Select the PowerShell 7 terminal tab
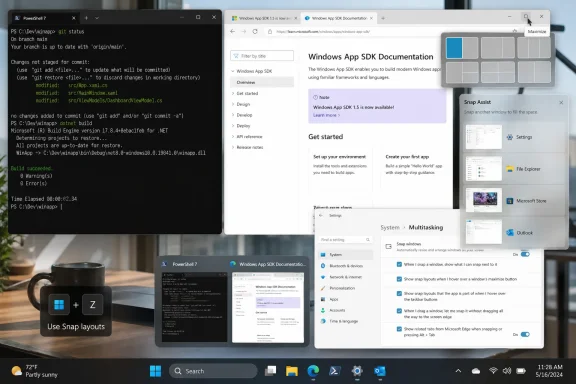Image resolution: width=576 pixels, height=384 pixels. click(x=45, y=18)
